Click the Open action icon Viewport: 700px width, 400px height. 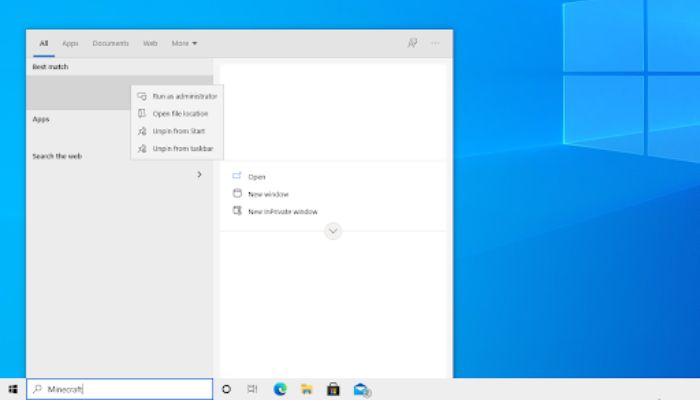tap(237, 176)
